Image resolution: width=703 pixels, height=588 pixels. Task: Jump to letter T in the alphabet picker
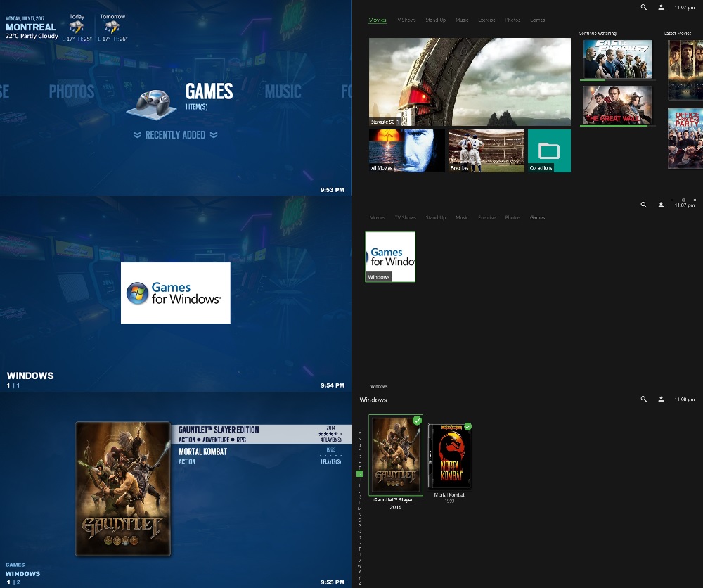[359, 549]
